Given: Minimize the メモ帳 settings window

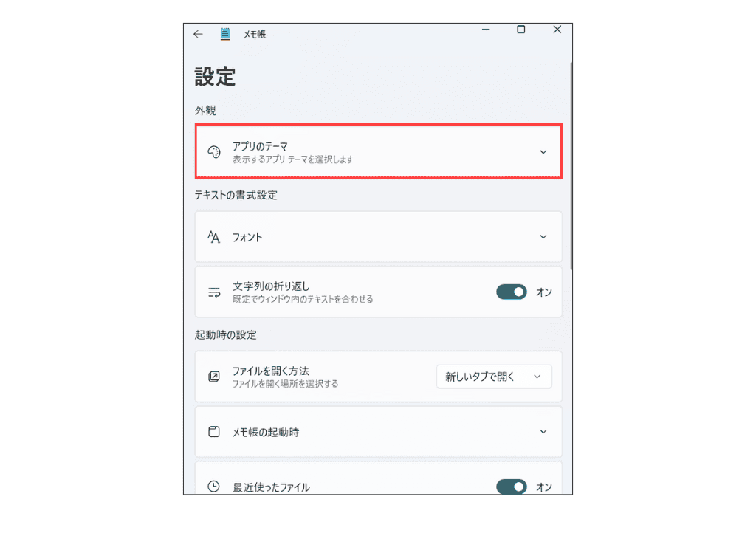Looking at the screenshot, I should pyautogui.click(x=486, y=30).
